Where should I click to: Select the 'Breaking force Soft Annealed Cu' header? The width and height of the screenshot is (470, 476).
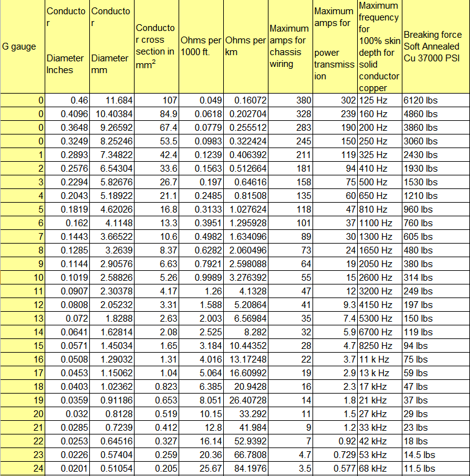click(436, 46)
